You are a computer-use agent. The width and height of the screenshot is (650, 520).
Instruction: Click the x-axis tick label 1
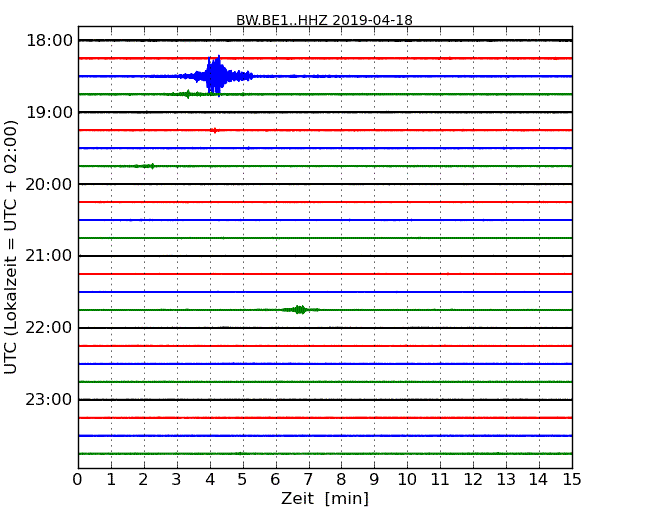(111, 479)
